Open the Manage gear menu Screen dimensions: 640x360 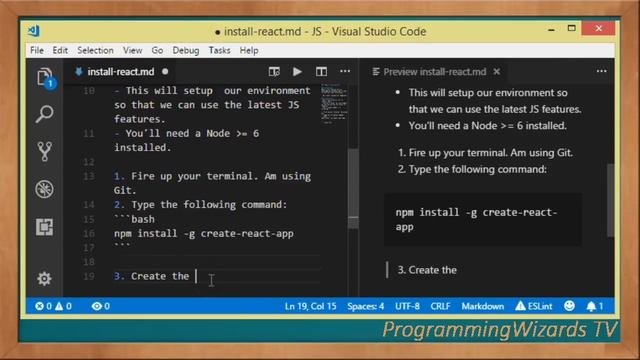click(44, 279)
